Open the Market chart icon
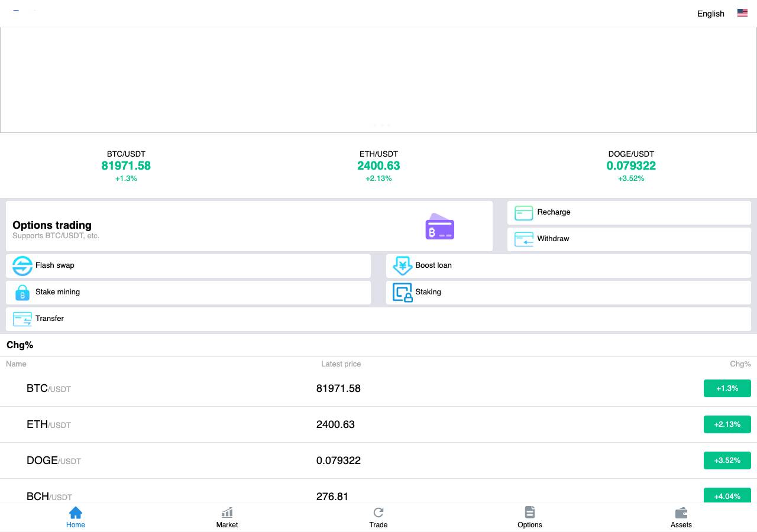757x532 pixels. pos(227,512)
